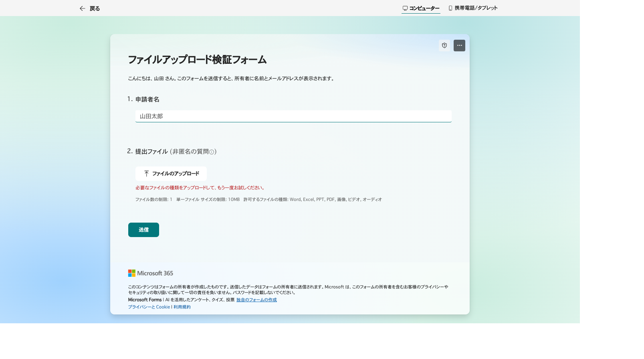Click the 申請者名 question label
This screenshot has width=644, height=359.
coord(147,99)
